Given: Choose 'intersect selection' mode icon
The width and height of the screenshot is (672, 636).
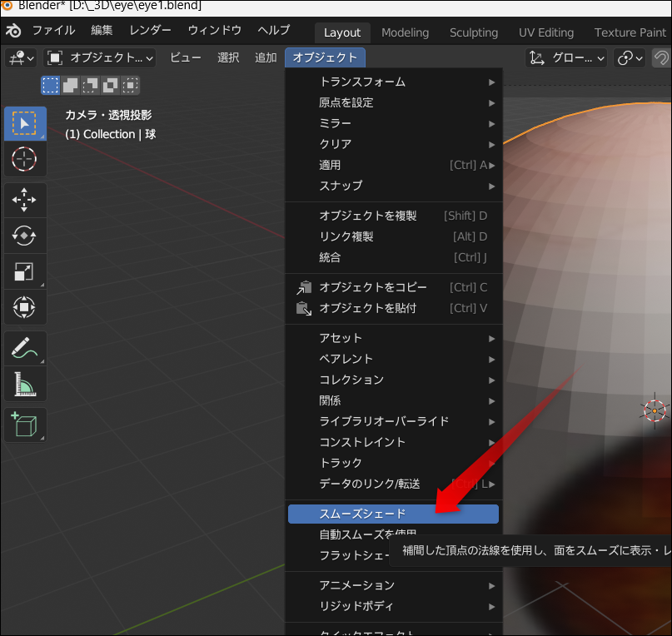Looking at the screenshot, I should (x=130, y=85).
